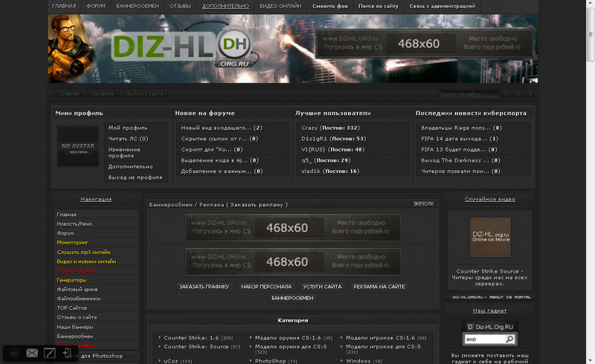Click the page vertical scrollbar thumb
Image resolution: width=595 pixels, height=364 pixels.
pyautogui.click(x=590, y=34)
